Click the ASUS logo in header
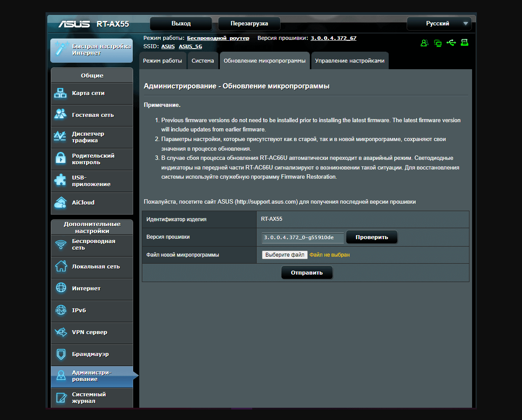The image size is (522, 420). (x=74, y=24)
